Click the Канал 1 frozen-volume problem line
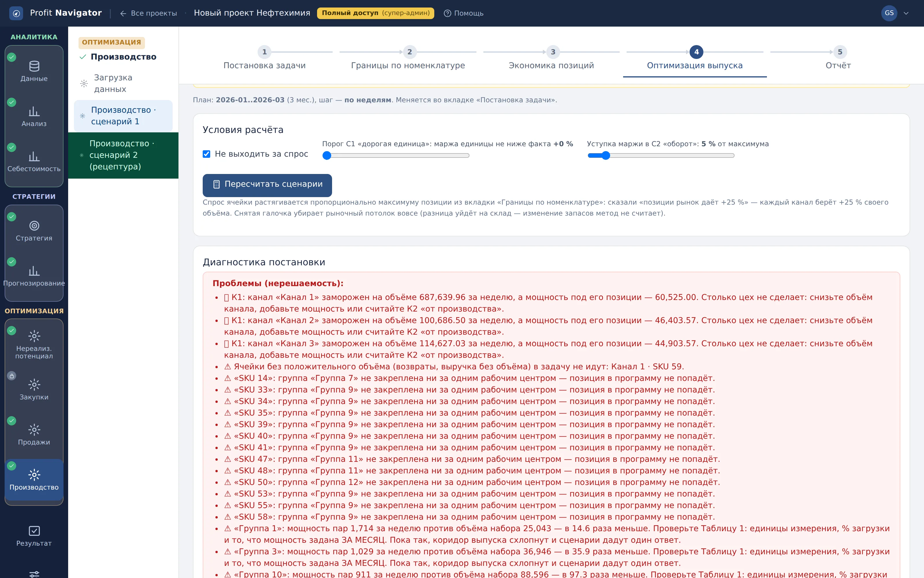This screenshot has width=924, height=578. [548, 303]
